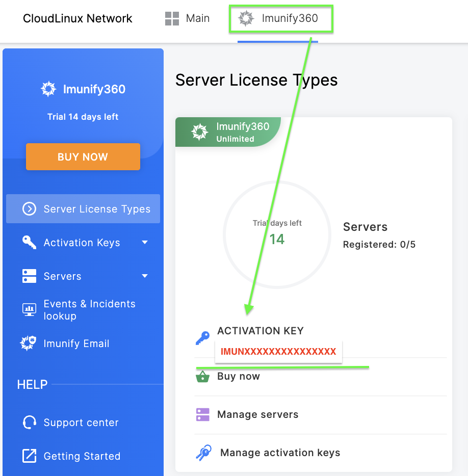Expand the Activation Keys dropdown arrow
The width and height of the screenshot is (468, 476).
(x=145, y=242)
